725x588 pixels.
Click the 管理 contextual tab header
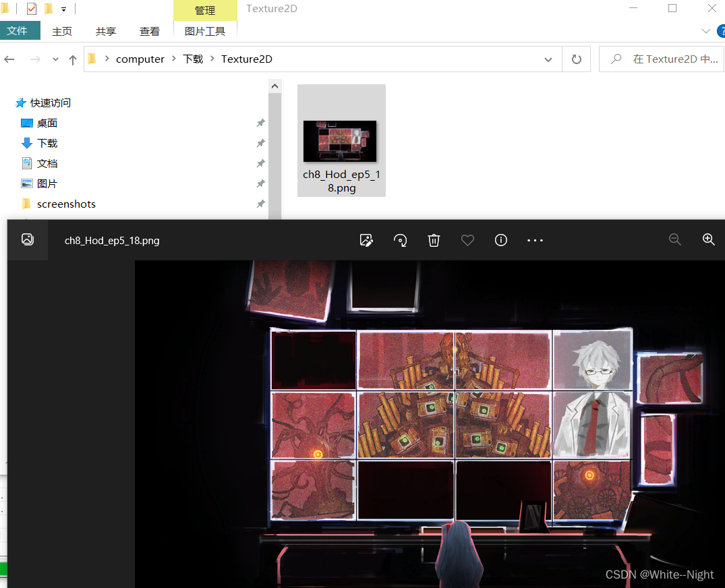(x=205, y=10)
